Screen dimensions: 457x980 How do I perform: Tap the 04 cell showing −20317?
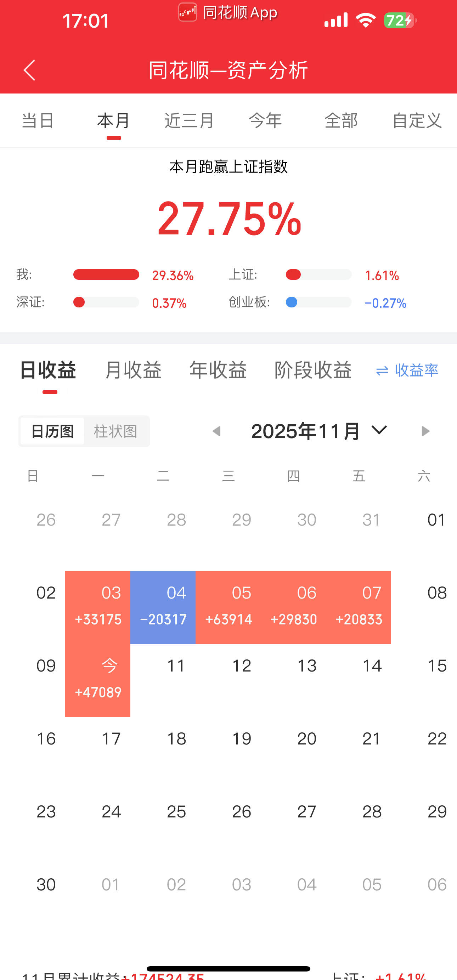[x=163, y=607]
